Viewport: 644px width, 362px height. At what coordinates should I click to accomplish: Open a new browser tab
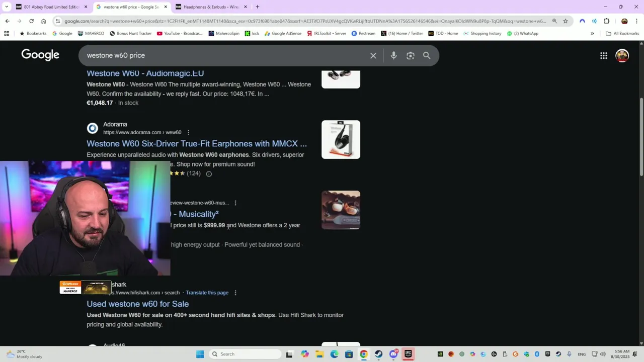[257, 7]
